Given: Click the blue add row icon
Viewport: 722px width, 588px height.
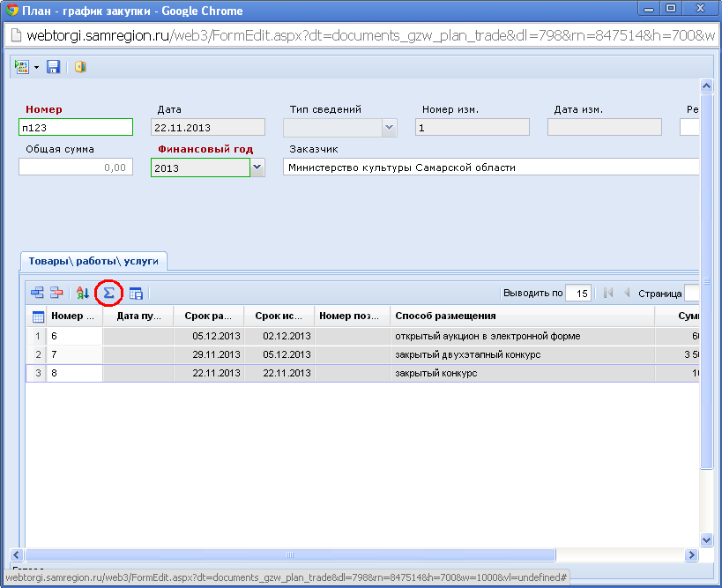Looking at the screenshot, I should click(x=37, y=293).
